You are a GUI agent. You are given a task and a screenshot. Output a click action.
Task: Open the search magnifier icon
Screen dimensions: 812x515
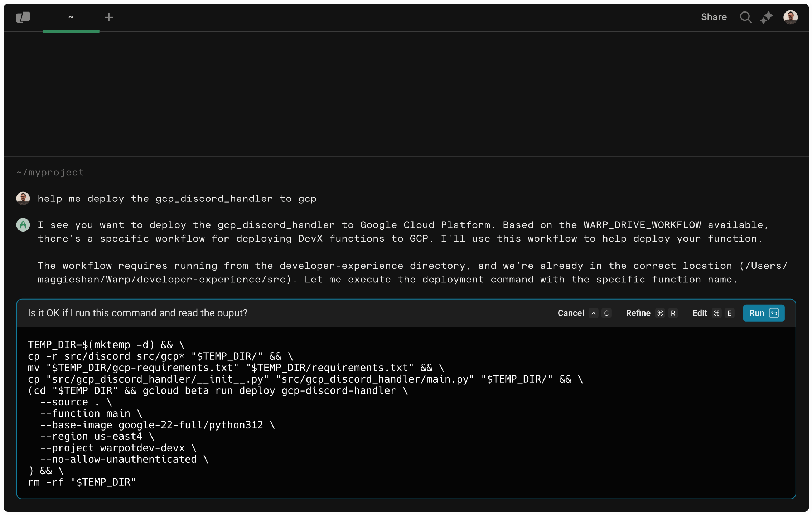(745, 17)
